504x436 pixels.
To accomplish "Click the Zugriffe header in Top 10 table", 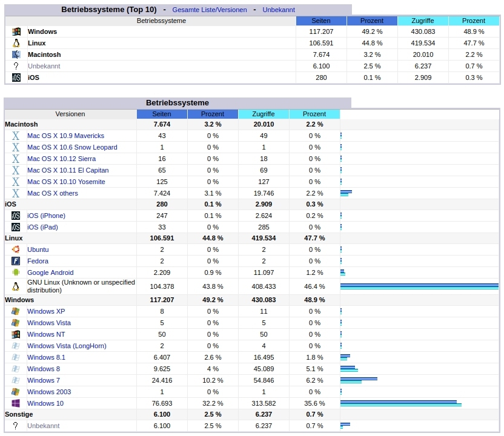I will pos(423,21).
